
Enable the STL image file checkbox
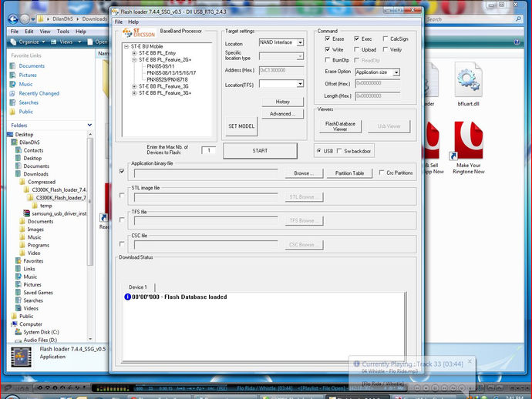[x=122, y=195]
